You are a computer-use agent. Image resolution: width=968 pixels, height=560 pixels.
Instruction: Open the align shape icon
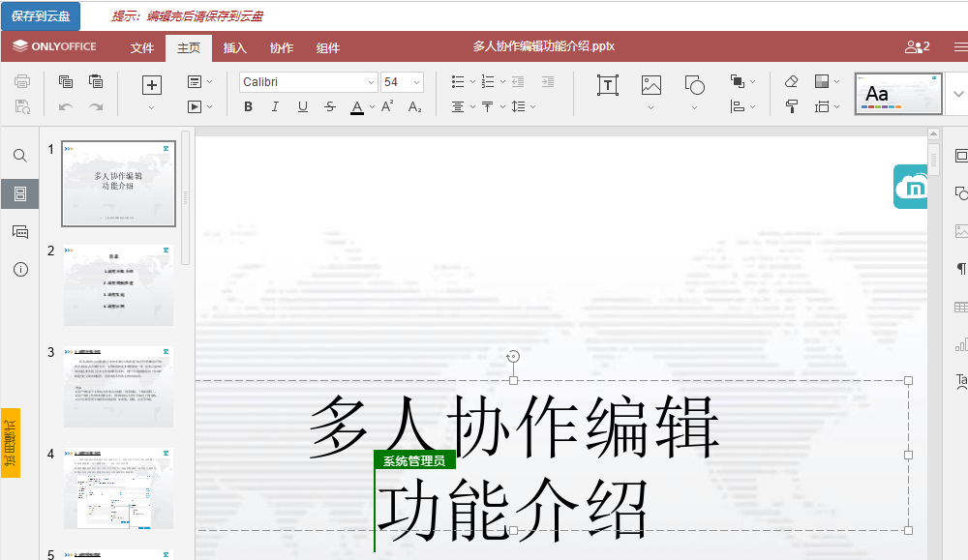[x=737, y=106]
